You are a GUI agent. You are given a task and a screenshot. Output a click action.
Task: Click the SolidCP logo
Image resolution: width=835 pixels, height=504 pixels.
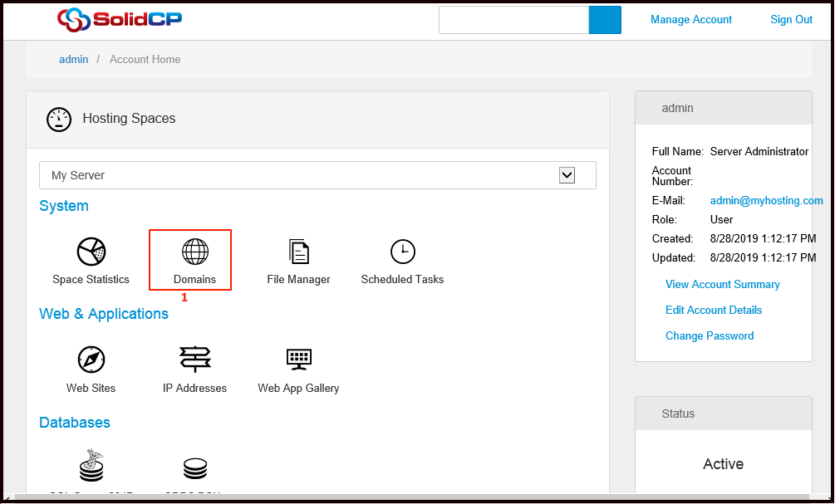[x=119, y=20]
